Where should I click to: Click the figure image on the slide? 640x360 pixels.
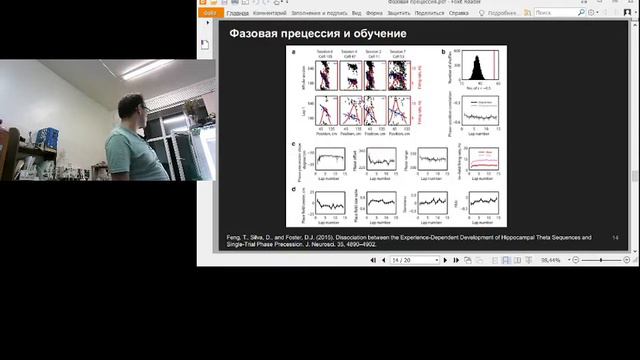396,136
